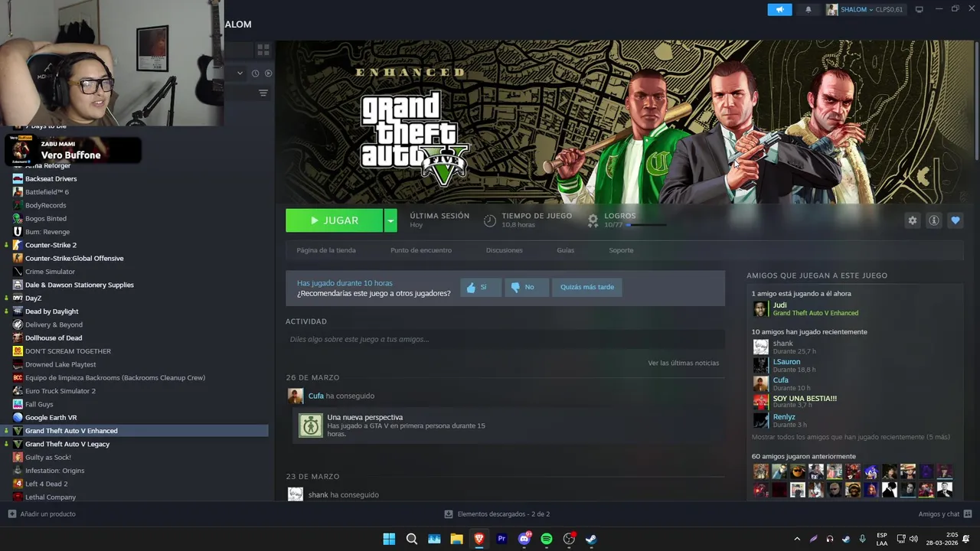Open the announcements megaphone button
This screenshot has width=980, height=551.
point(779,9)
